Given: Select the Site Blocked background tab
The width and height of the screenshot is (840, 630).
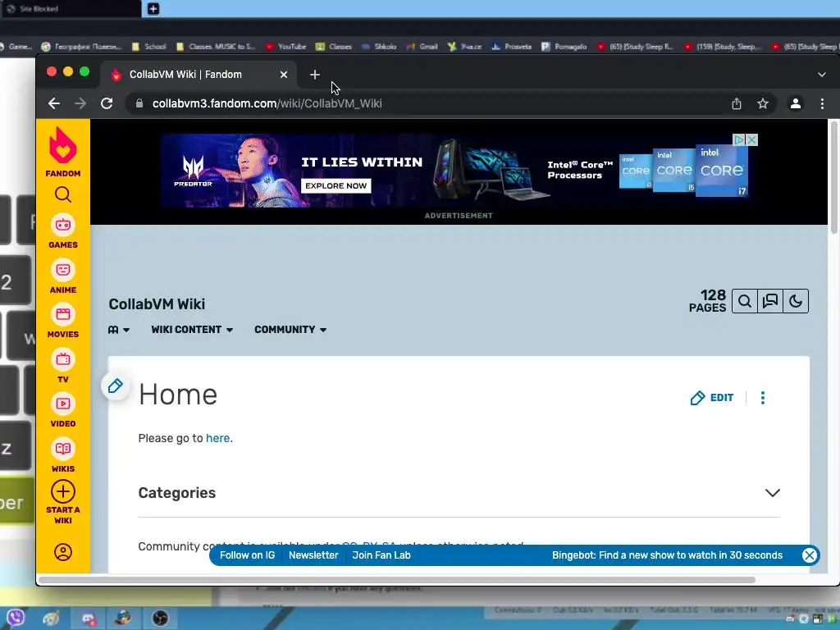Looking at the screenshot, I should pyautogui.click(x=71, y=8).
